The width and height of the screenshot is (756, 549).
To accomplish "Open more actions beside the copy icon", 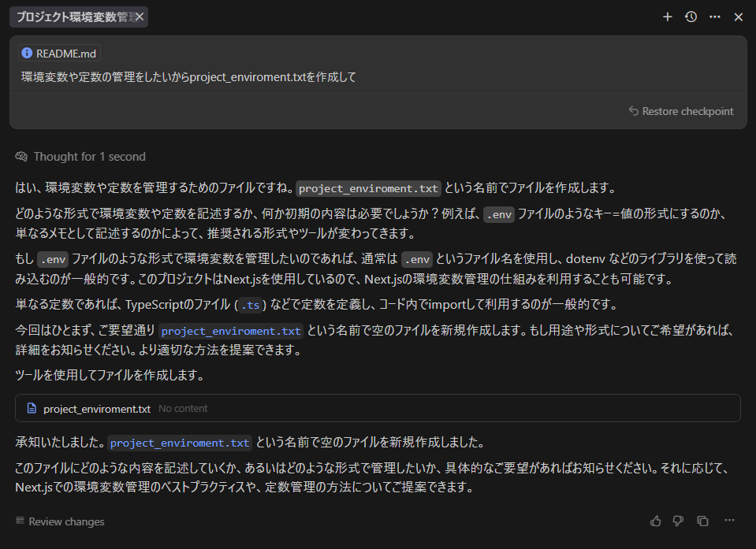I will point(728,521).
